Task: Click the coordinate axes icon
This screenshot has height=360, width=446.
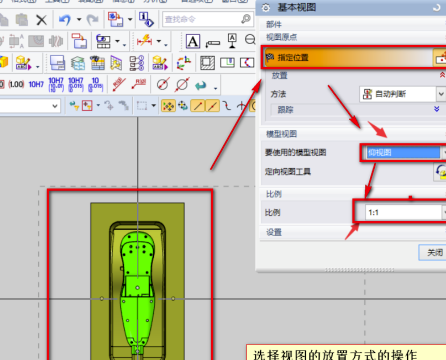Action: pos(184,62)
